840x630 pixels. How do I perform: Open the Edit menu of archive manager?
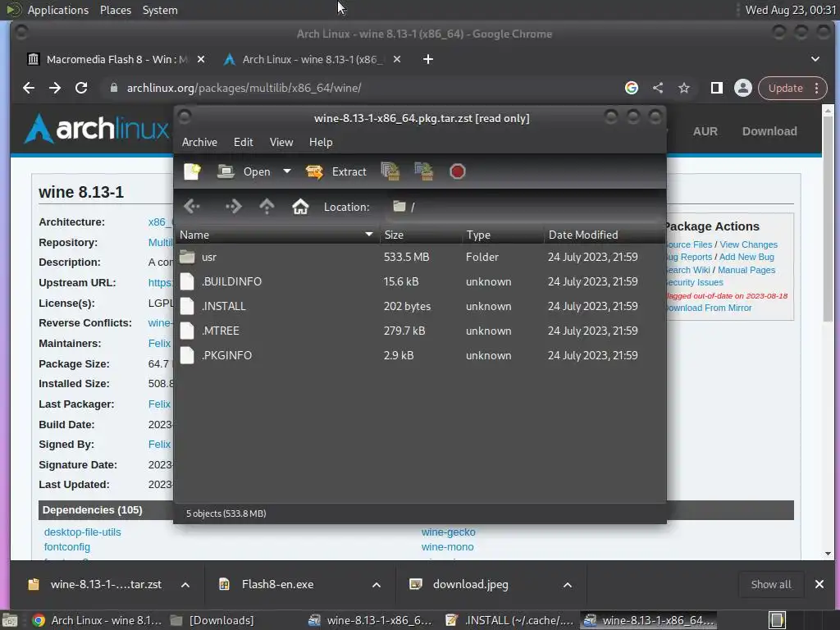tap(243, 142)
